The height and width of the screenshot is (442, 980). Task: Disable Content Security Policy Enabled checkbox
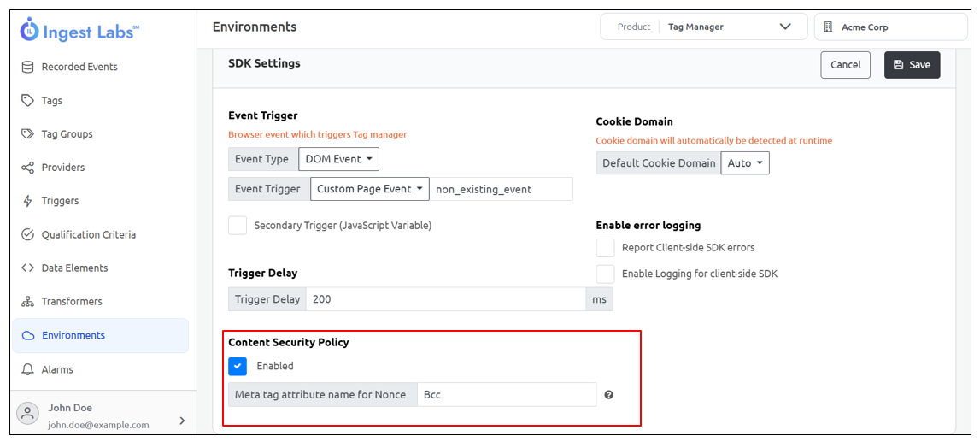coord(238,366)
